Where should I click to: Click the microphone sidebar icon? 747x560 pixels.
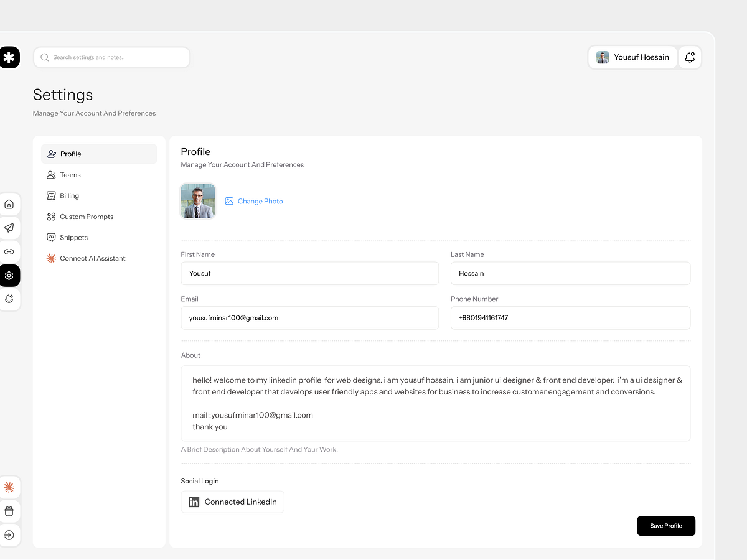point(9,299)
